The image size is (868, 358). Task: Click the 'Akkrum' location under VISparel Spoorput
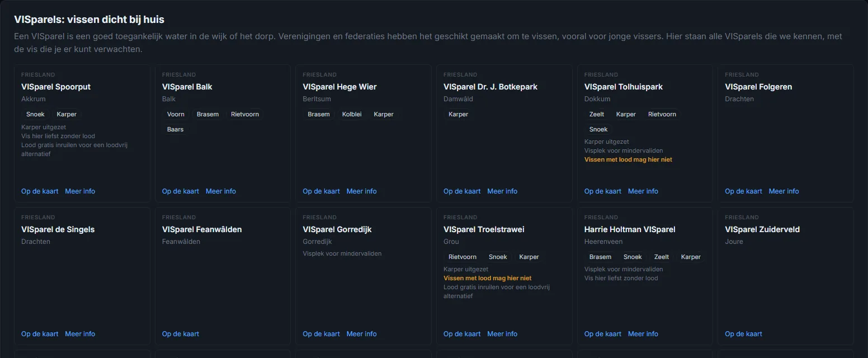[34, 99]
